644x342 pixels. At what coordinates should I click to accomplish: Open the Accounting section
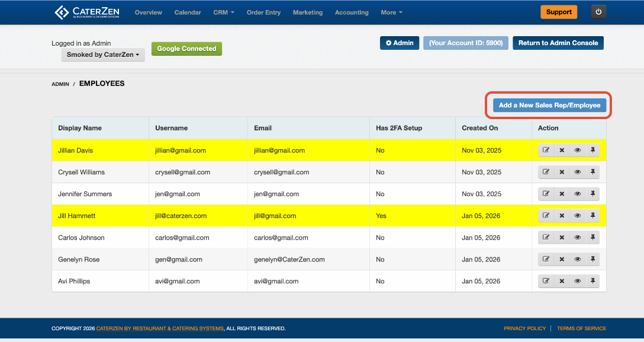[352, 12]
